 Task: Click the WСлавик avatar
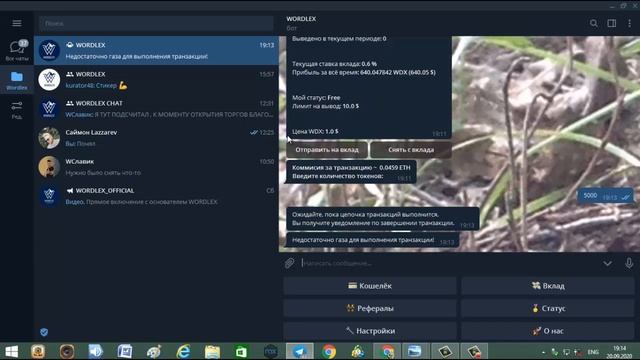point(49,167)
